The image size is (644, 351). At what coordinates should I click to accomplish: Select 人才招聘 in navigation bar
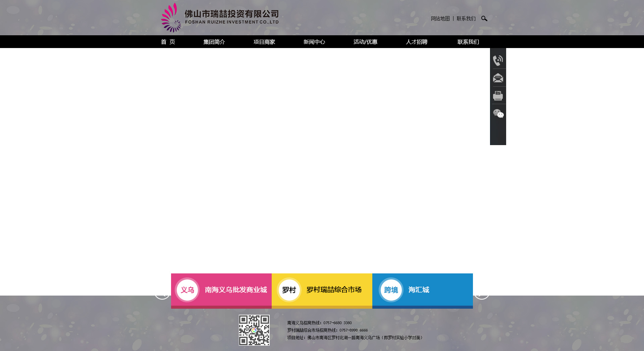point(417,42)
